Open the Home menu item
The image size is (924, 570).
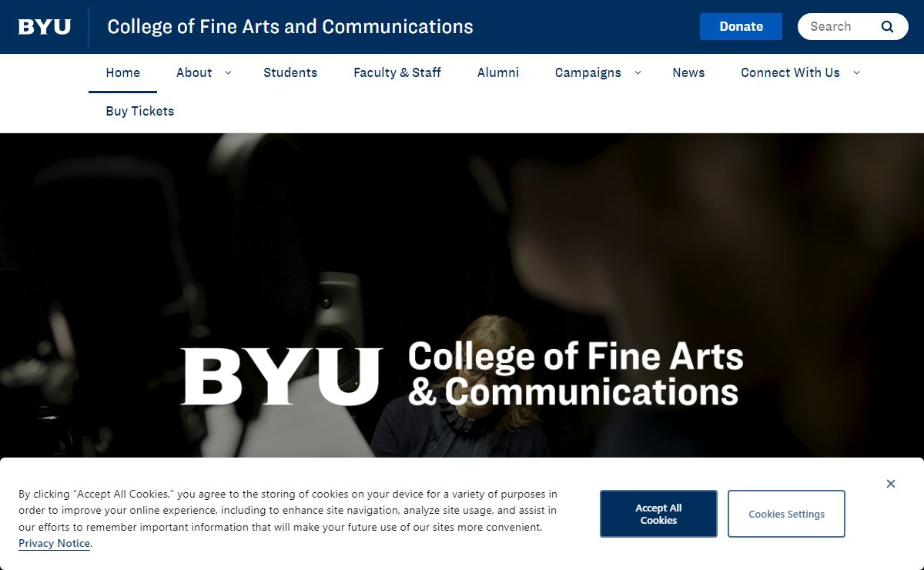122,72
